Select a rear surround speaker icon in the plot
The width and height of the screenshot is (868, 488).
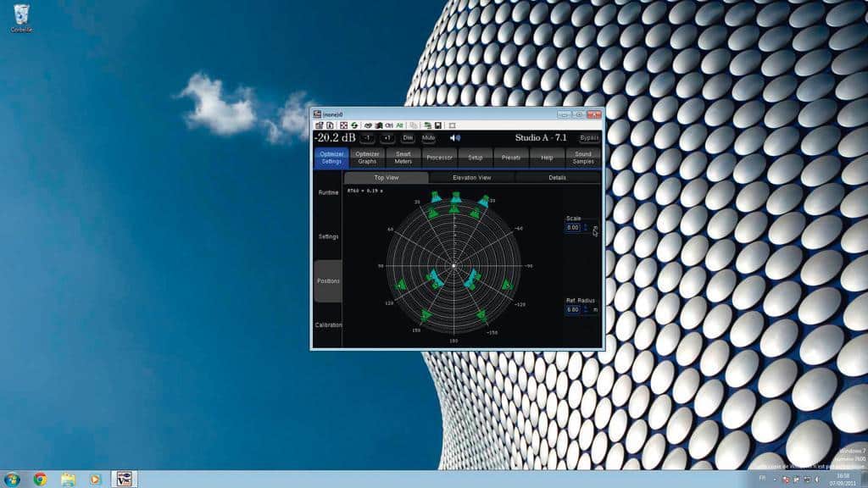[x=426, y=315]
